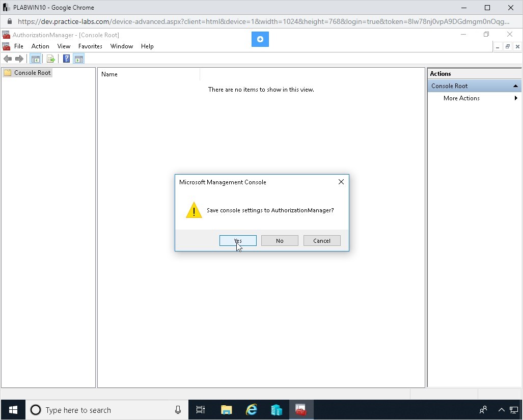Screen dimensions: 523x420
Task: Expand the More Actions submenu arrow
Action: (516, 98)
